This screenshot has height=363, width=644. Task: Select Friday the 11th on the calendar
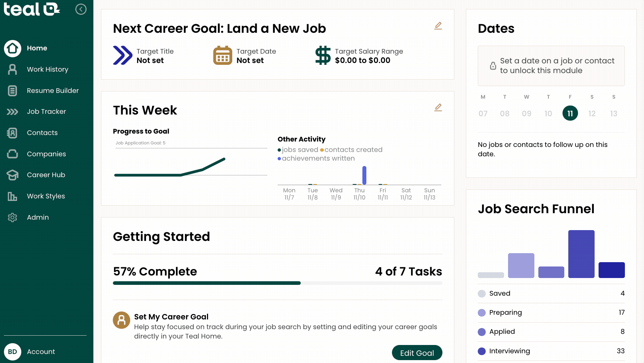(570, 113)
